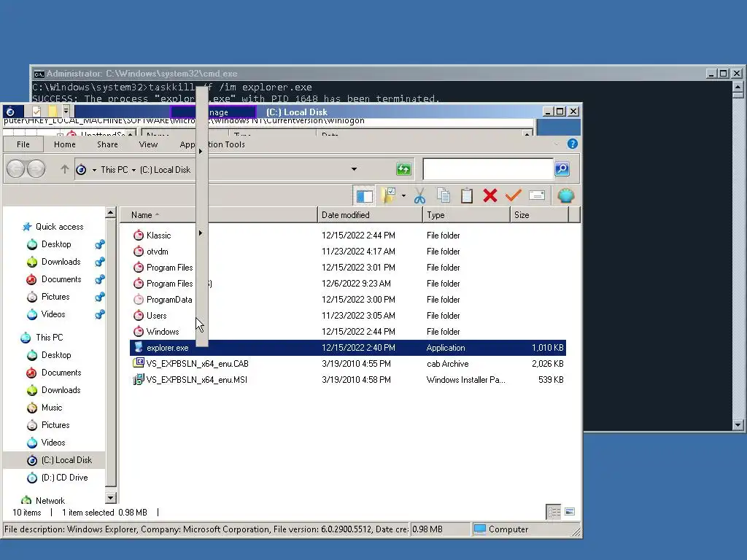The width and height of the screenshot is (747, 560).
Task: Select the Users folder
Action: point(156,316)
